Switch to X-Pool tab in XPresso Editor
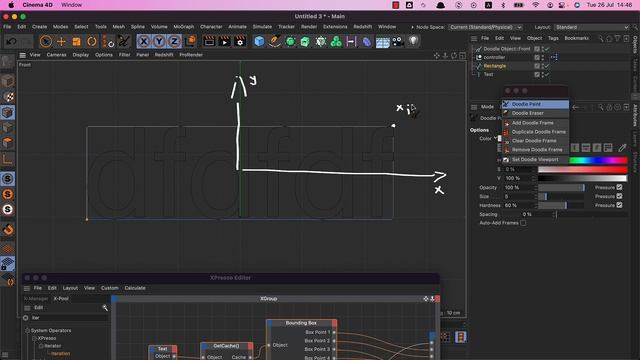 (61, 299)
